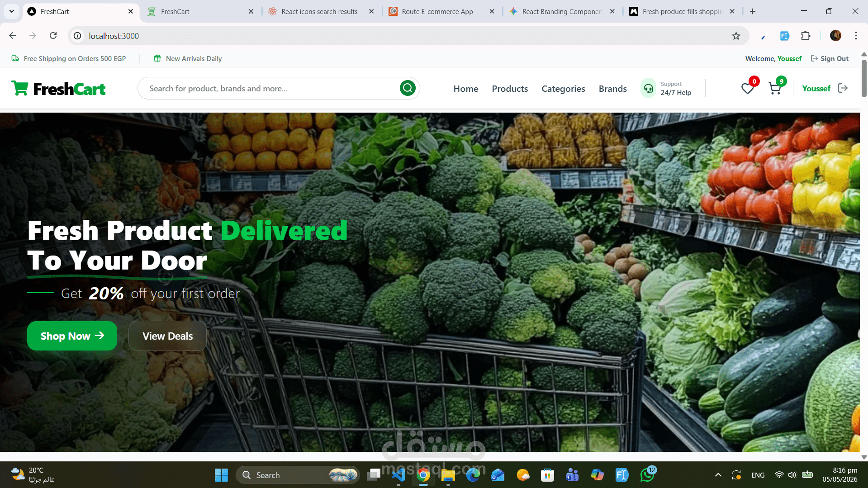Click the green search magnifier button
The image size is (868, 488).
(408, 88)
